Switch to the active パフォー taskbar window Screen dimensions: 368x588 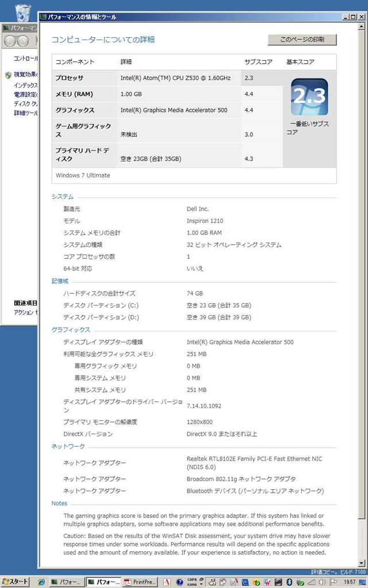tap(103, 582)
